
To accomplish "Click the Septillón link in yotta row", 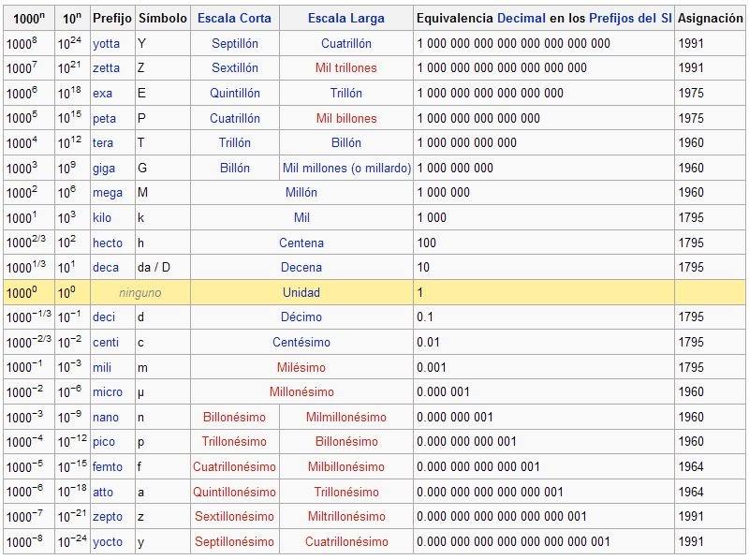I will (x=235, y=43).
